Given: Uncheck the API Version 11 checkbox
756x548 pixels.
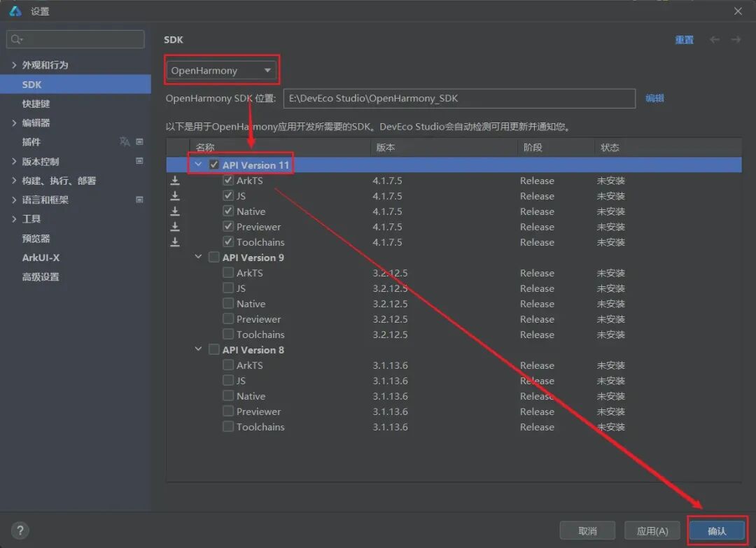Looking at the screenshot, I should pyautogui.click(x=214, y=165).
